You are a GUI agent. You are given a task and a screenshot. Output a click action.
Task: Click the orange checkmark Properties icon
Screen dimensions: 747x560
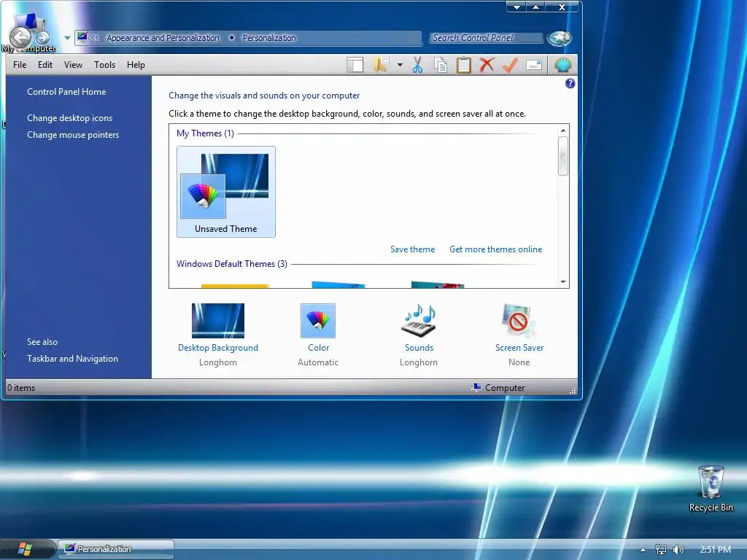510,65
